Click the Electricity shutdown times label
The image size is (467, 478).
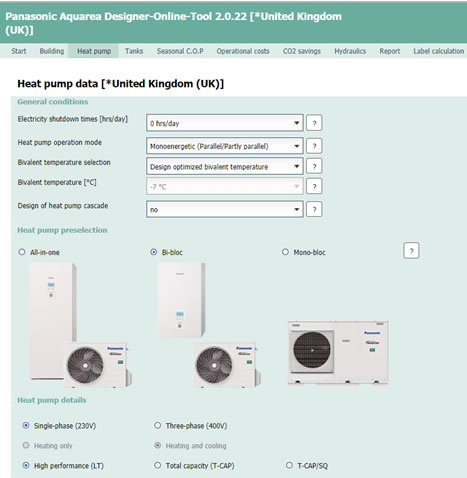click(x=73, y=119)
